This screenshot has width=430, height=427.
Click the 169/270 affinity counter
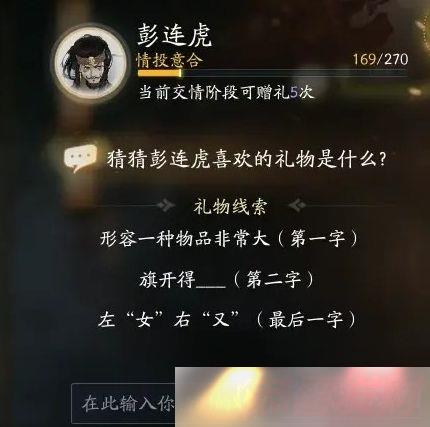point(380,59)
